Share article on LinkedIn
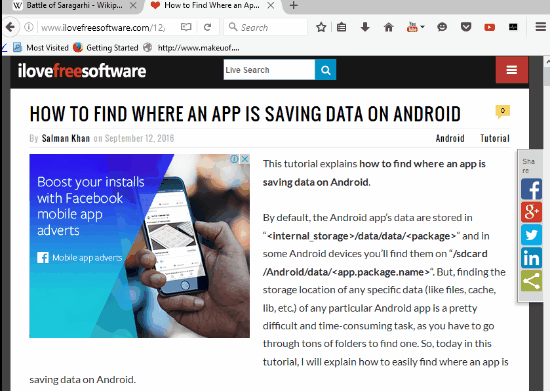The width and height of the screenshot is (550, 391). coord(531,258)
